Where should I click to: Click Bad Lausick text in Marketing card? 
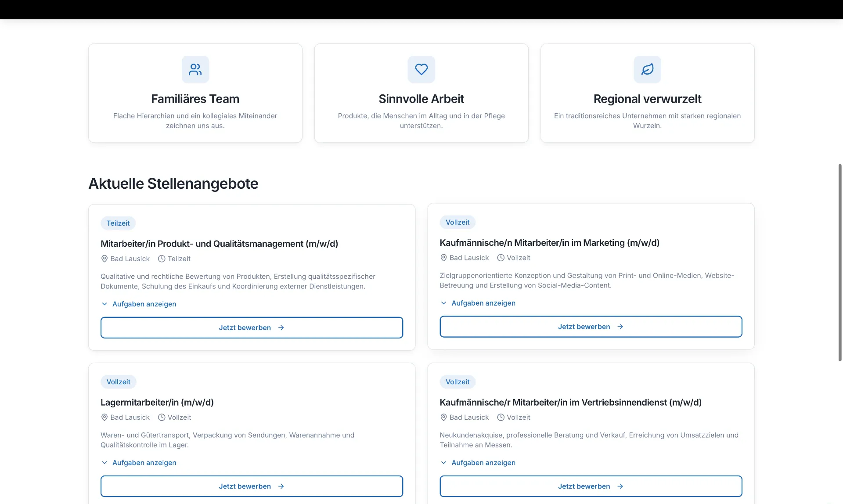(x=469, y=258)
